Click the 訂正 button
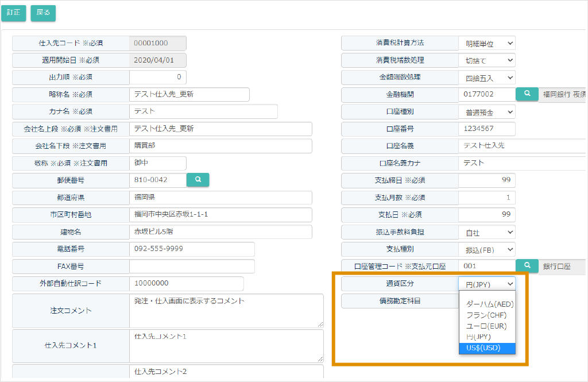 14,13
